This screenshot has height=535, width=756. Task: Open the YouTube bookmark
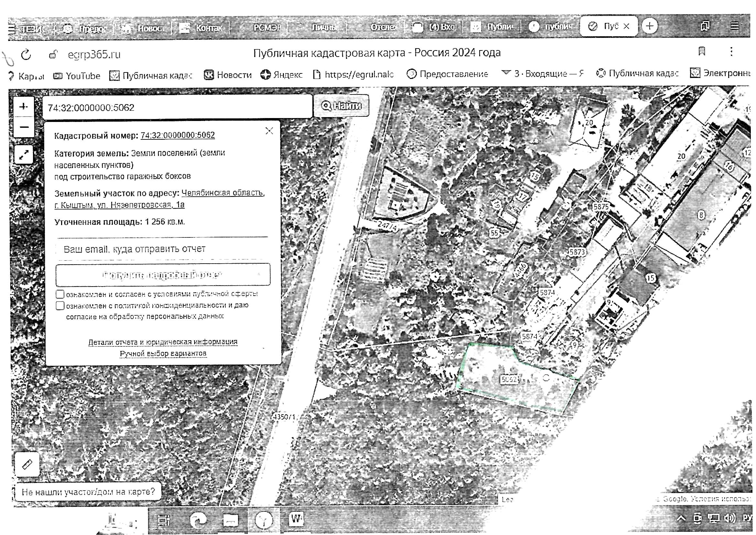pyautogui.click(x=77, y=76)
